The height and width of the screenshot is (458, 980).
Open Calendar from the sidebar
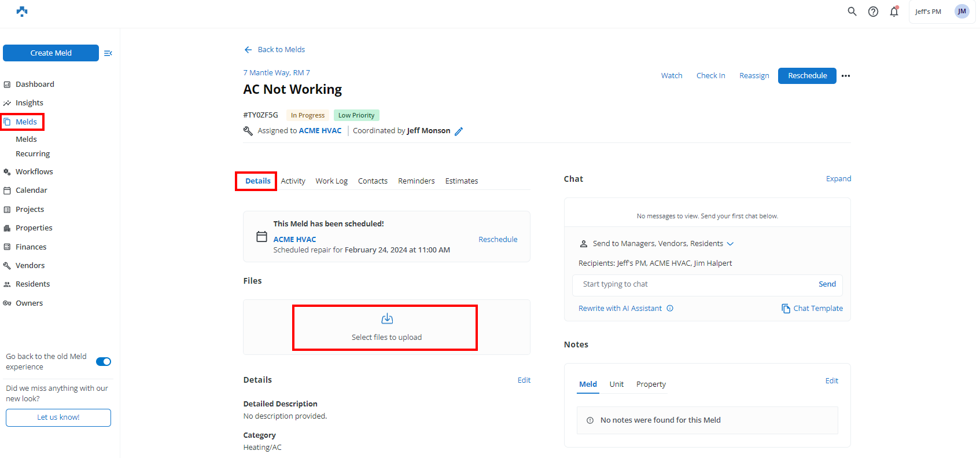click(31, 190)
